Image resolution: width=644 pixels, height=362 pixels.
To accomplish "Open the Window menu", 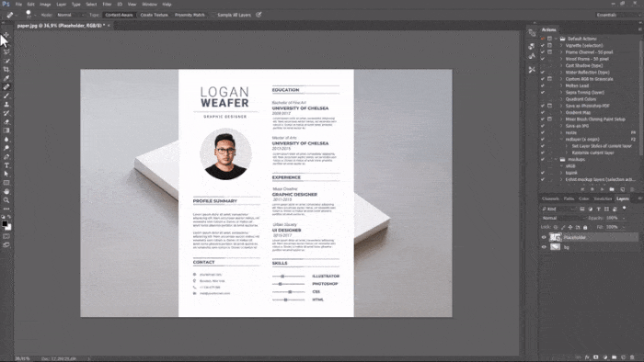I will pyautogui.click(x=149, y=4).
